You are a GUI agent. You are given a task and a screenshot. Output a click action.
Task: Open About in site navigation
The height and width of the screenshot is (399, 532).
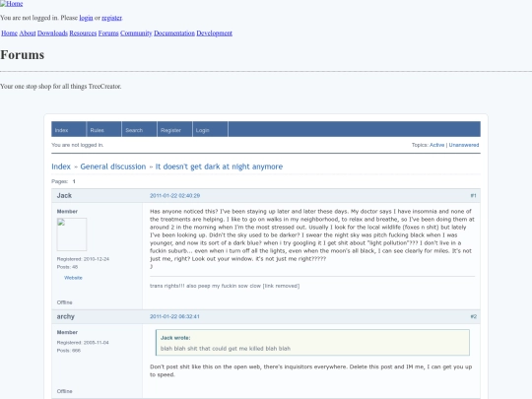tap(28, 33)
